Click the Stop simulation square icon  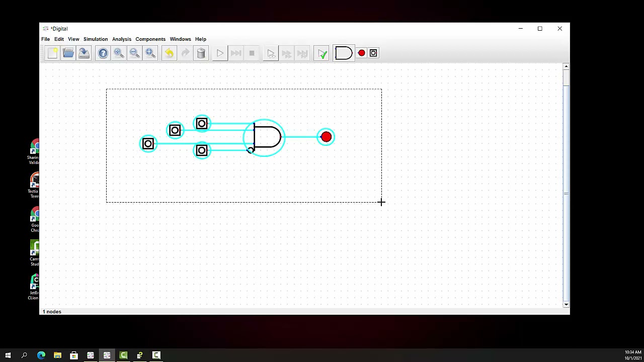pos(252,53)
